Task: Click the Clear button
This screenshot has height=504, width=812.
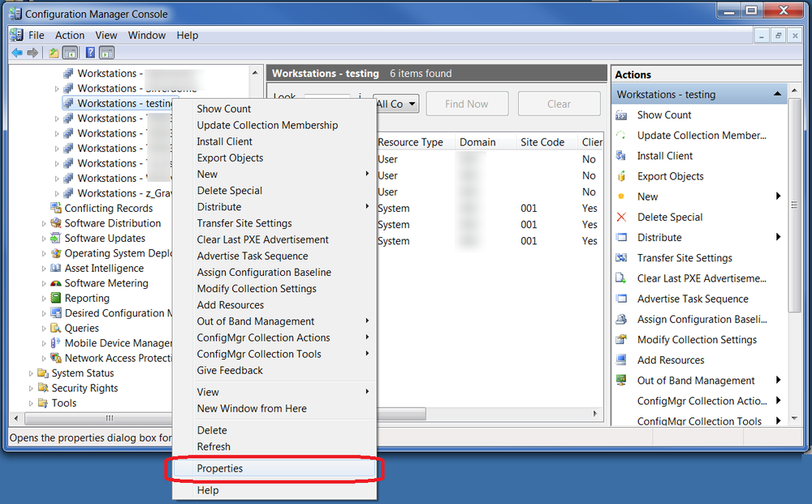Action: tap(559, 103)
